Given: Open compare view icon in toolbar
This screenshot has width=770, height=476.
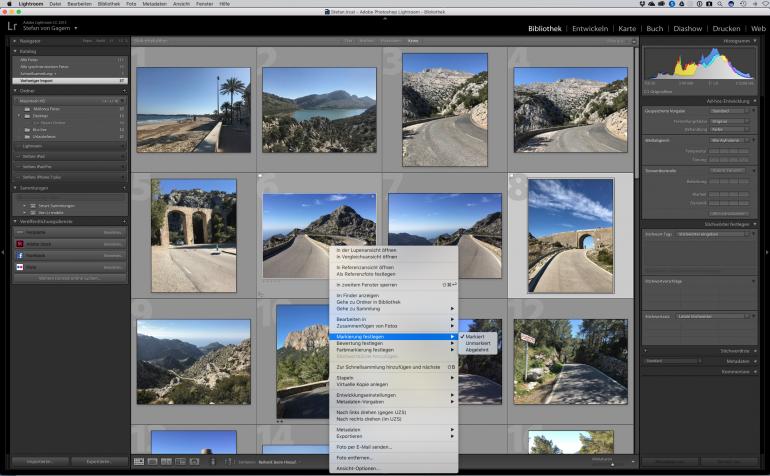Looking at the screenshot, I should 166,462.
